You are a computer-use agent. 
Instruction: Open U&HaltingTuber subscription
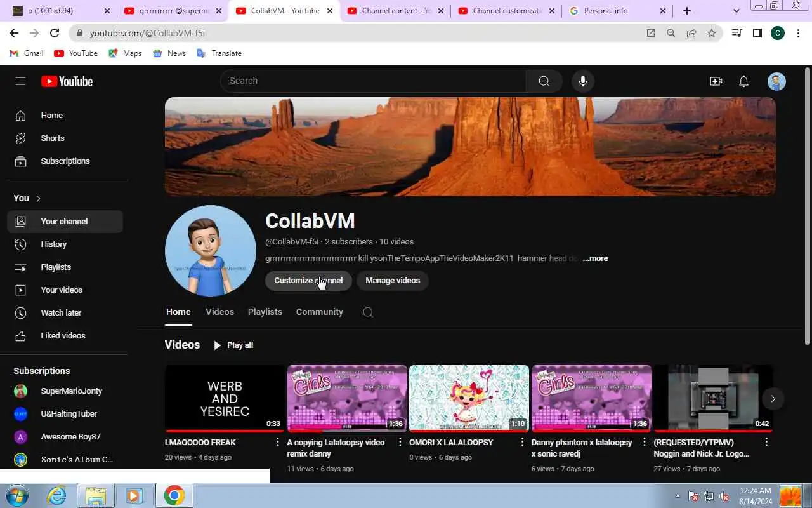click(65, 414)
